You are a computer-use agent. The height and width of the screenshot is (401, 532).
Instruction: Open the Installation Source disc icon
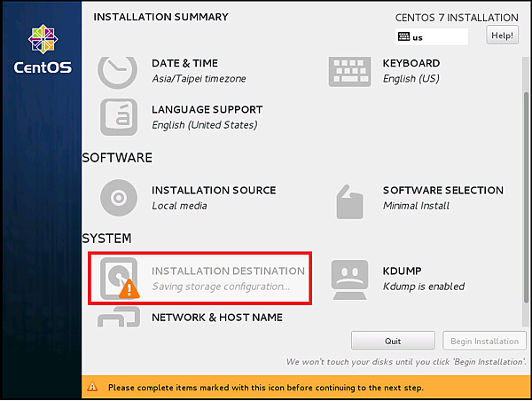(119, 198)
